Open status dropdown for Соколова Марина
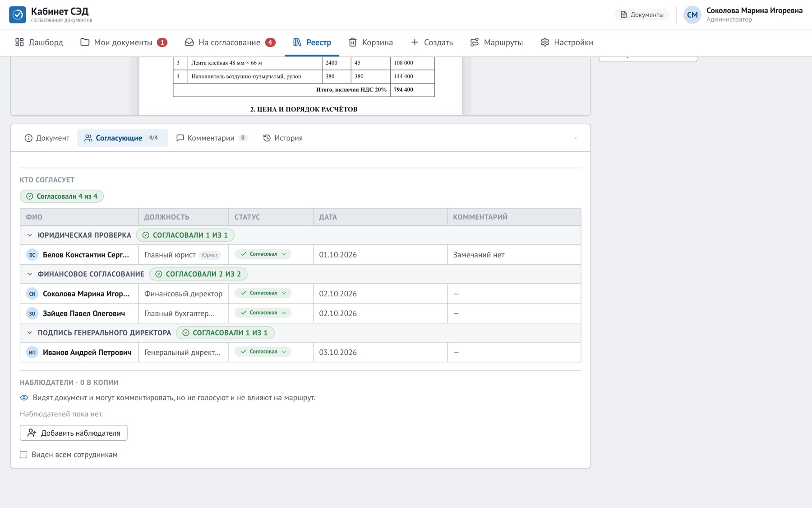The image size is (812, 508). [x=263, y=293]
